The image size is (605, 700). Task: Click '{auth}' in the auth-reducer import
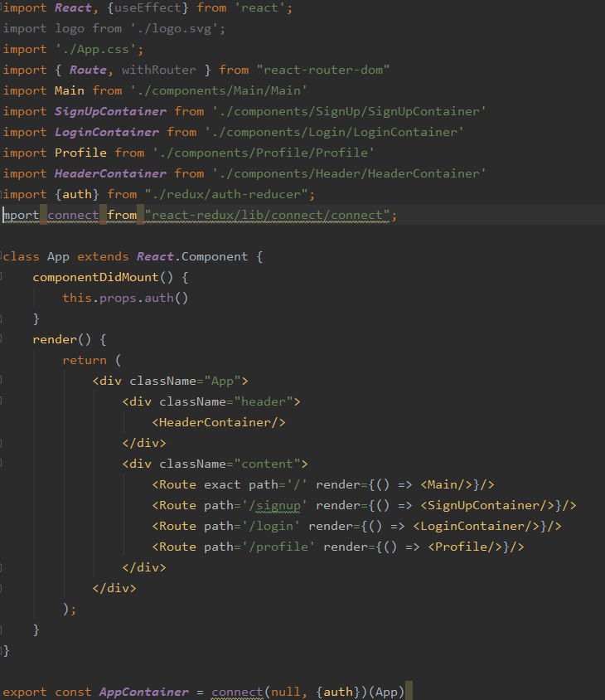(x=77, y=194)
